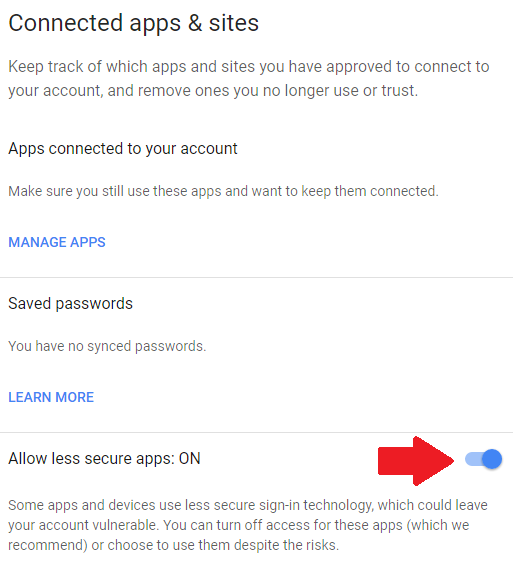Click the ON status text after less secure apps

(190, 458)
